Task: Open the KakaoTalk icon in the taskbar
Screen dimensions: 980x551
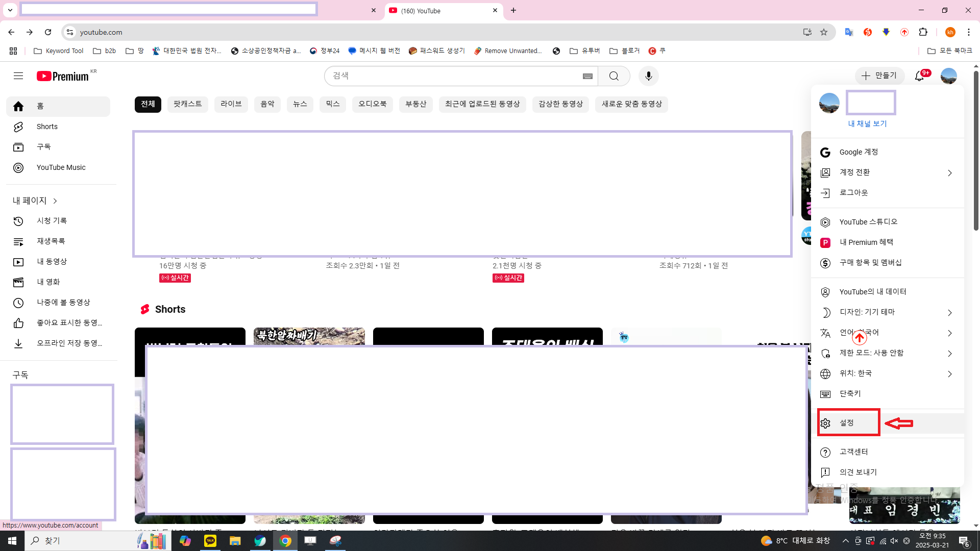Action: (210, 541)
